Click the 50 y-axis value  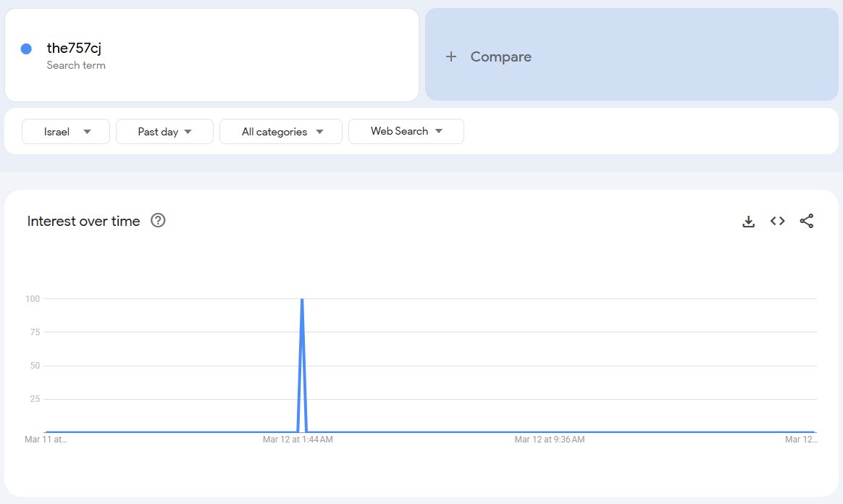coord(35,366)
